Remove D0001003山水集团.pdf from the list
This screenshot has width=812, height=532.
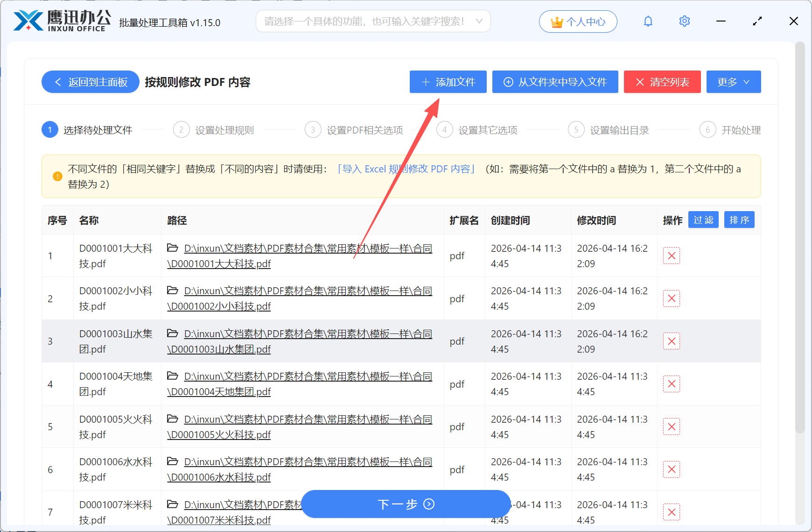[x=672, y=341]
